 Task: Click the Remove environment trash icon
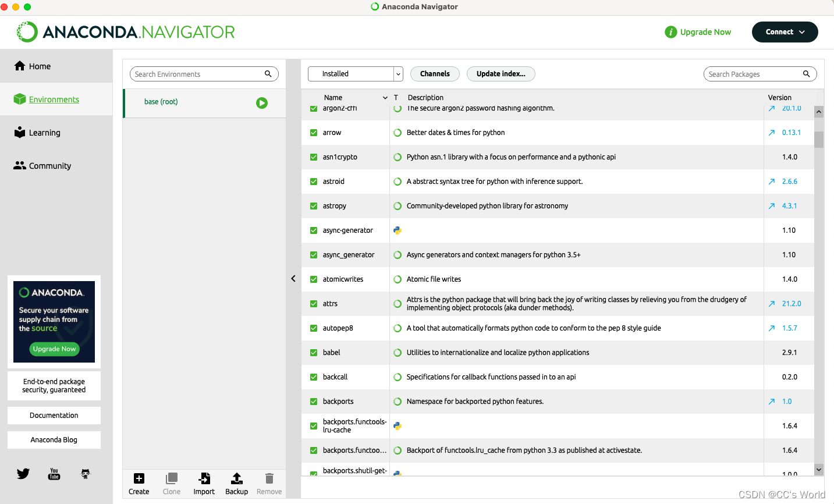(269, 478)
